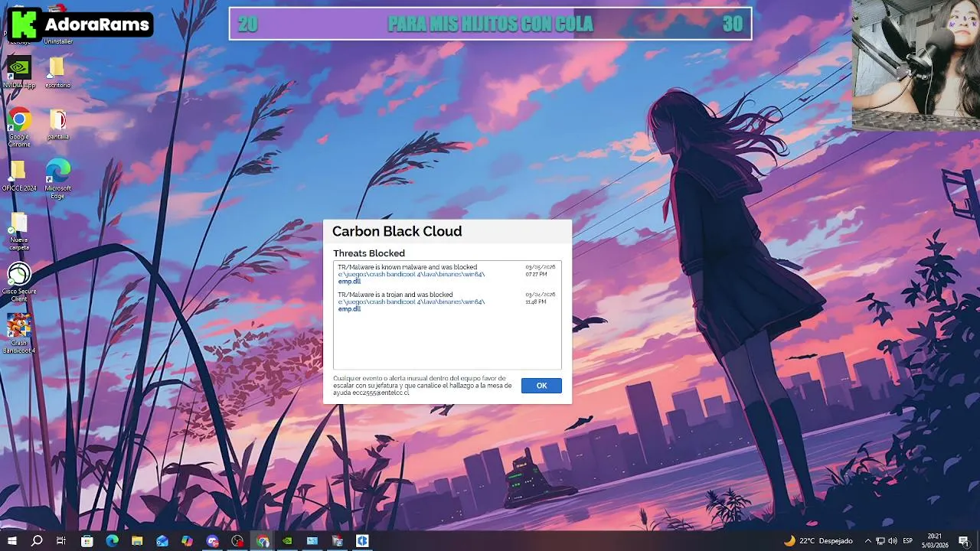Open the pantalla desktop folder
Viewport: 980px width, 551px height.
click(57, 124)
